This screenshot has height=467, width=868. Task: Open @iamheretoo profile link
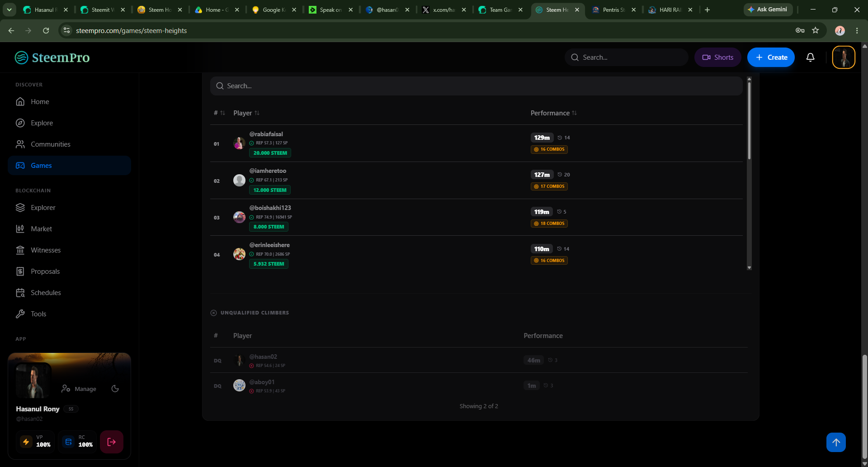pos(268,171)
